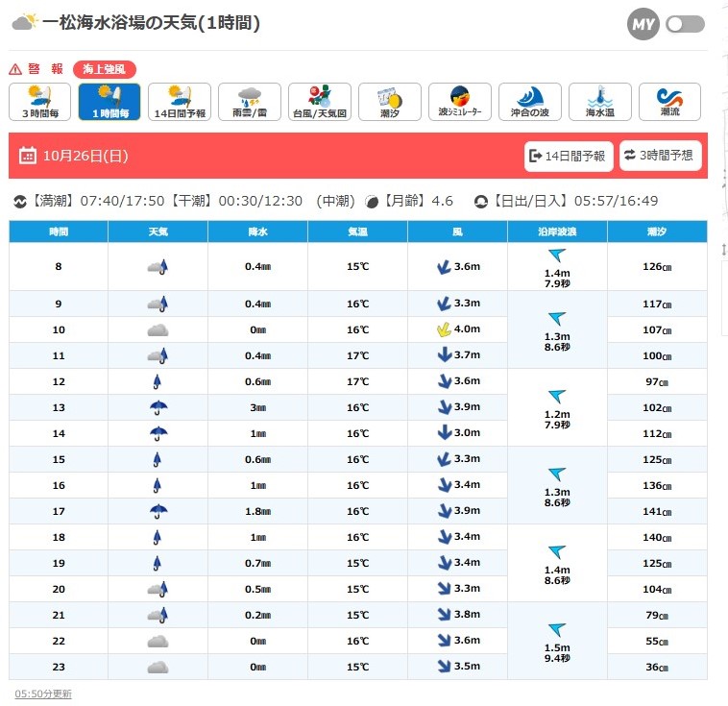Open the 台風/天気図 typhoon chart icon
The image size is (728, 706).
320,101
